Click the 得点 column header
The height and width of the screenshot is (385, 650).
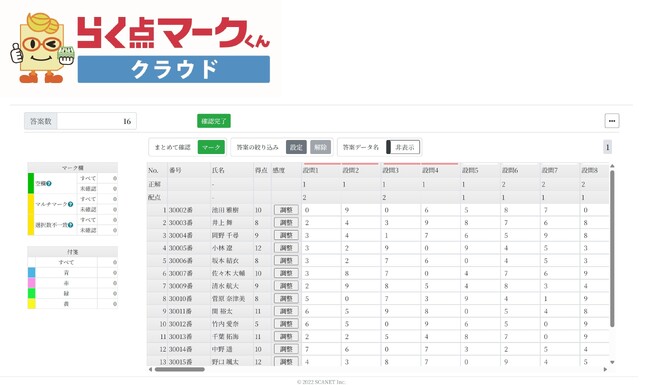coord(261,170)
